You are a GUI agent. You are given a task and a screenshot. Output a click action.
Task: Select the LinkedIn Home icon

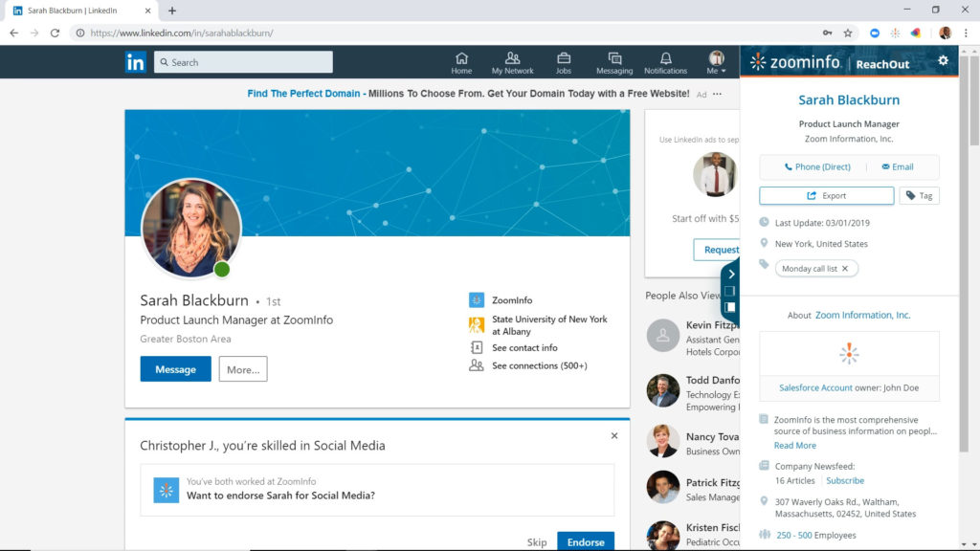[x=461, y=60]
